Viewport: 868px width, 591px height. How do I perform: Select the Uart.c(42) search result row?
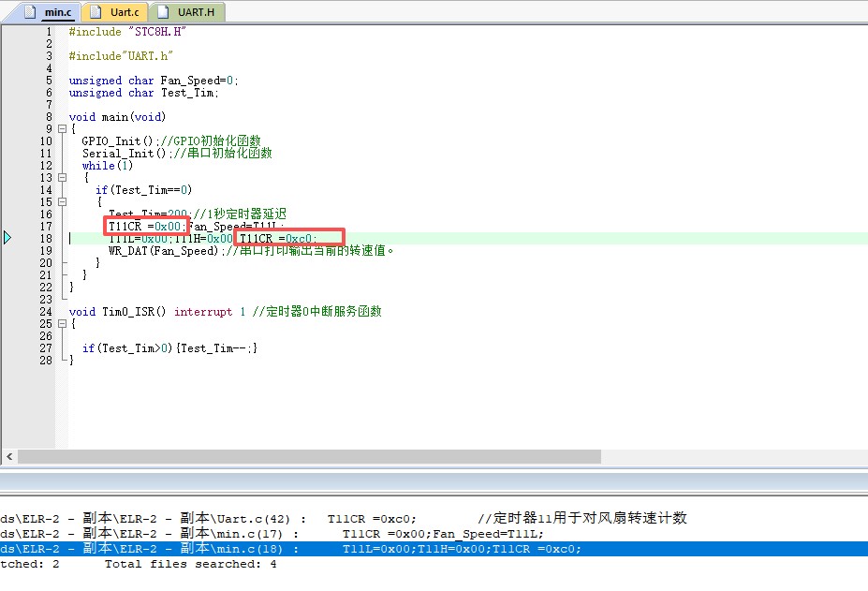coord(434,519)
